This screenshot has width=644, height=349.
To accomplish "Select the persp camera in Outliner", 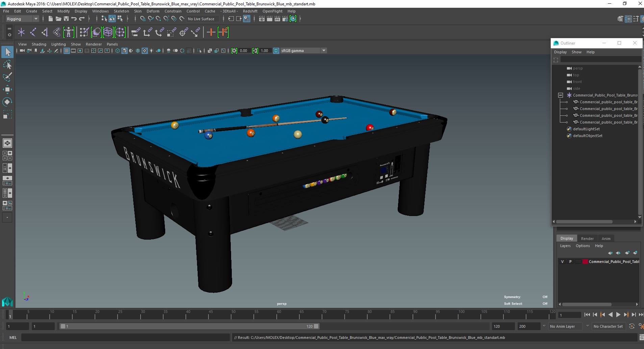I will [577, 68].
